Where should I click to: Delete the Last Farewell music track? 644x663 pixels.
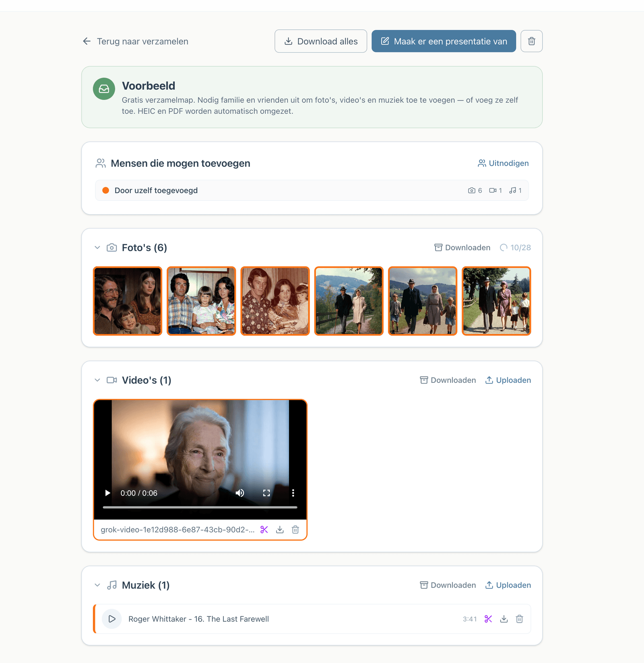520,619
